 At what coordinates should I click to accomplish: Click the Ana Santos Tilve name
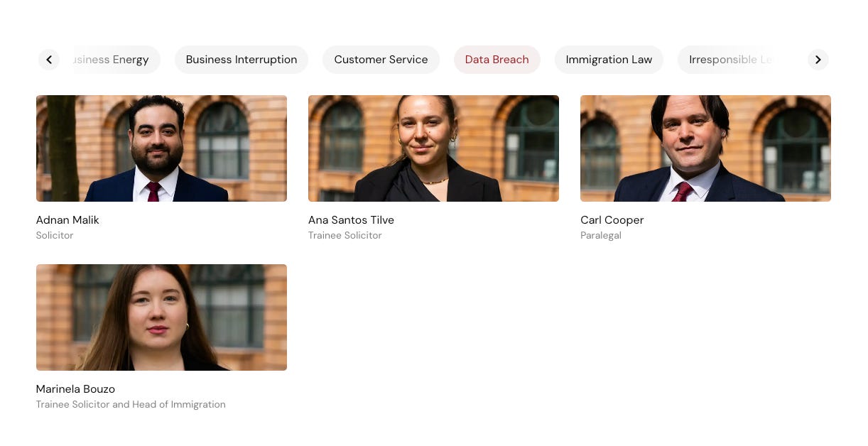pyautogui.click(x=351, y=220)
